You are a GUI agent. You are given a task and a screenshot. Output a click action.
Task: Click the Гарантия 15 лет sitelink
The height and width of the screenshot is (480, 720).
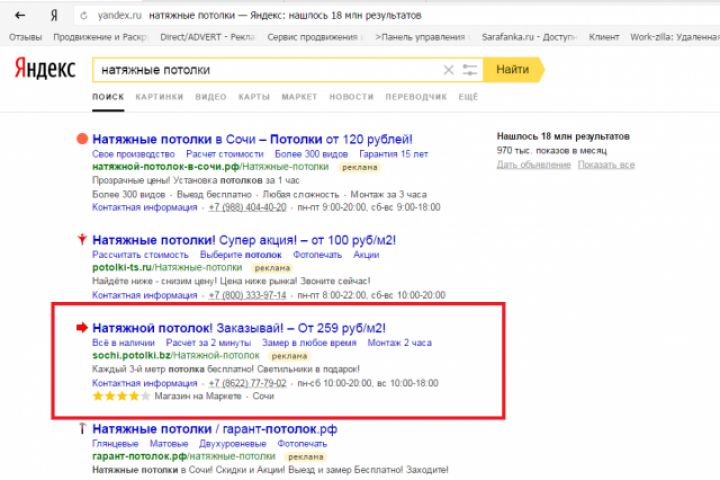pyautogui.click(x=394, y=154)
